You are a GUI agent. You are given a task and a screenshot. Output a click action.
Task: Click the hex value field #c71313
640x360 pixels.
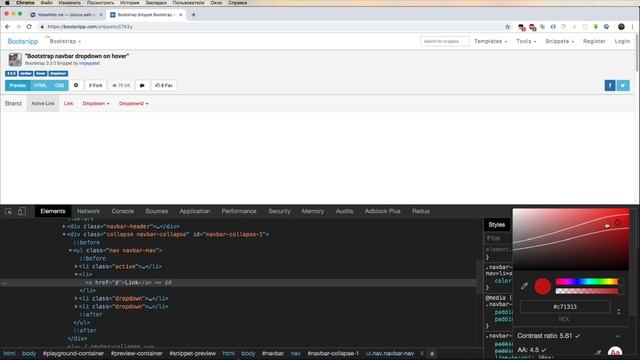[565, 307]
